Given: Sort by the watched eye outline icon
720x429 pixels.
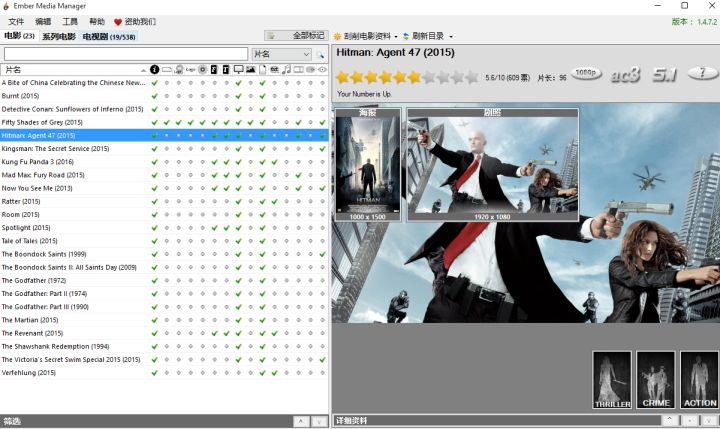Looking at the screenshot, I should [322, 69].
